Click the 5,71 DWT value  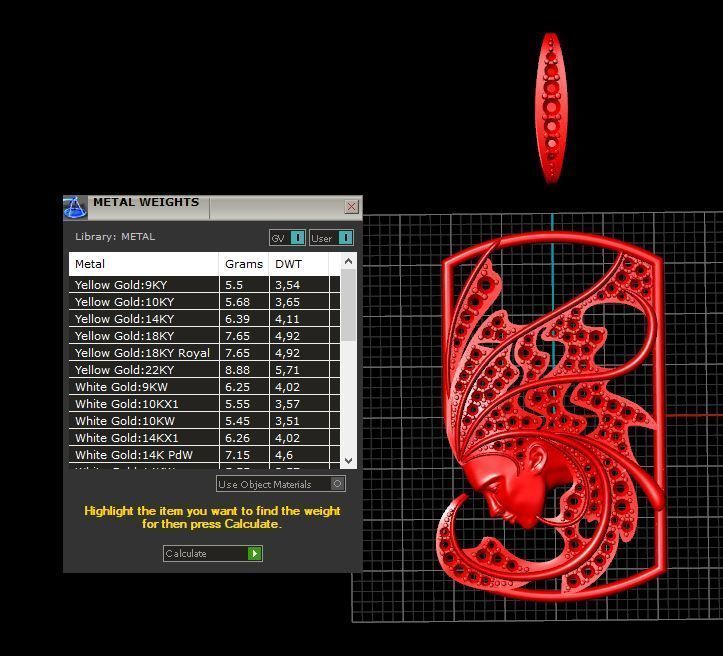[287, 370]
